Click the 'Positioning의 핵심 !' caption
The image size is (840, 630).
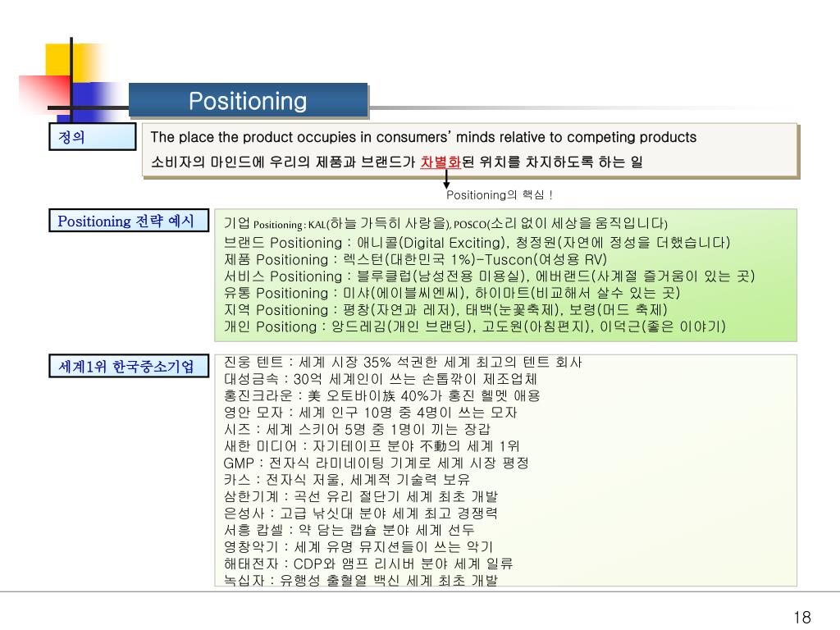[500, 195]
